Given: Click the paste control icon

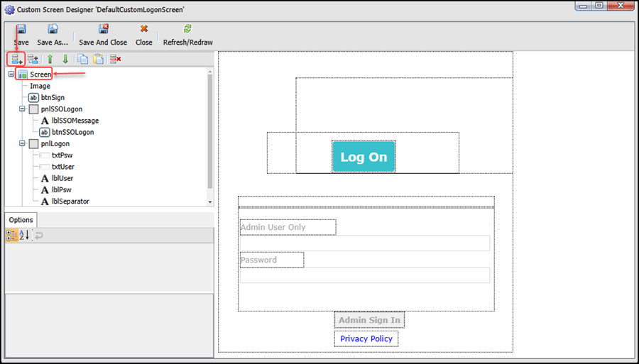Looking at the screenshot, I should pyautogui.click(x=98, y=59).
